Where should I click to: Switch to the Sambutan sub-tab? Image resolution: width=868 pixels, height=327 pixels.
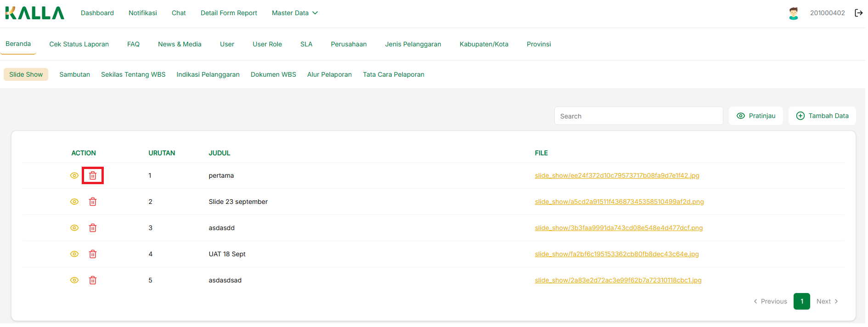click(x=74, y=74)
